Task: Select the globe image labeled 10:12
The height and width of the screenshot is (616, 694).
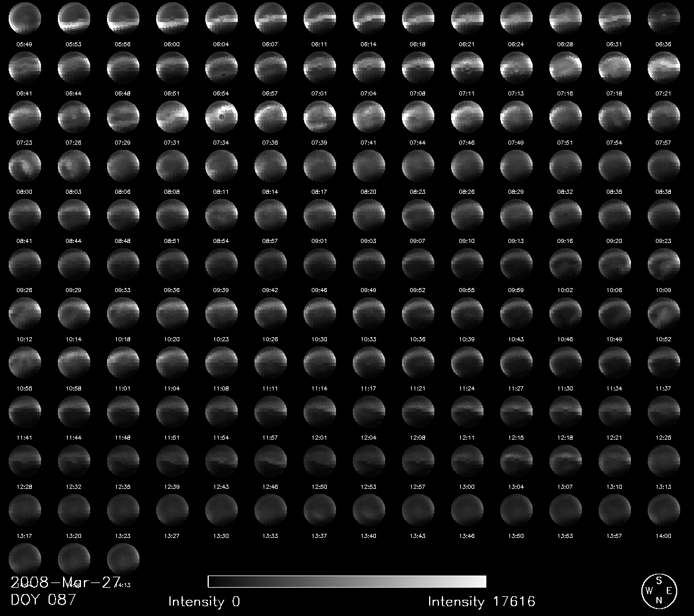Action: (25, 314)
